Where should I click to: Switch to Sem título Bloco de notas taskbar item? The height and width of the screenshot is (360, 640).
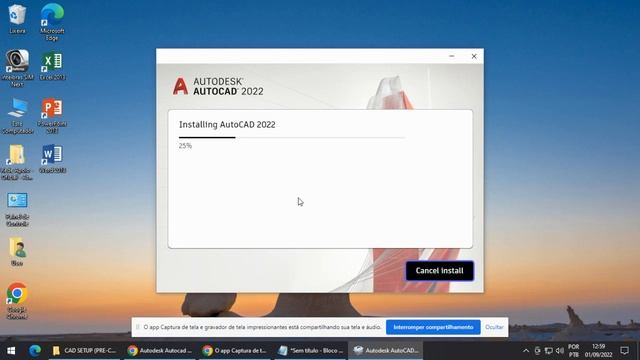(311, 350)
